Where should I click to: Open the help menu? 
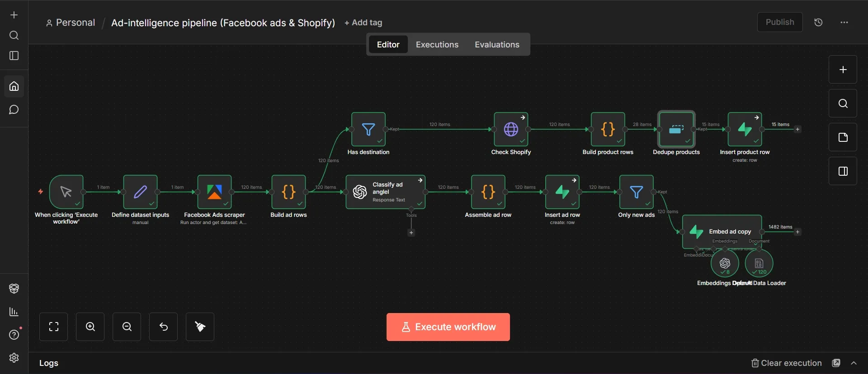coord(14,335)
